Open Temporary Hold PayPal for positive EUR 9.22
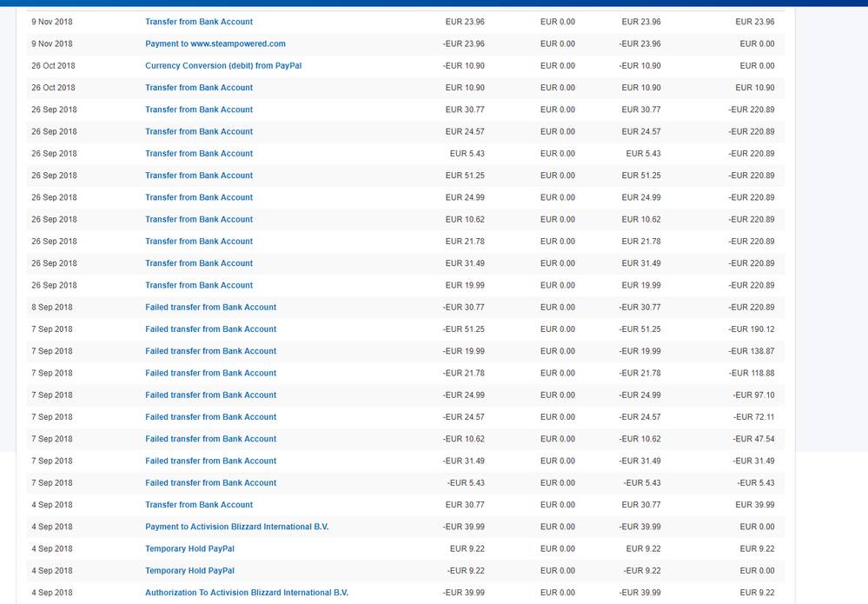 pos(190,548)
